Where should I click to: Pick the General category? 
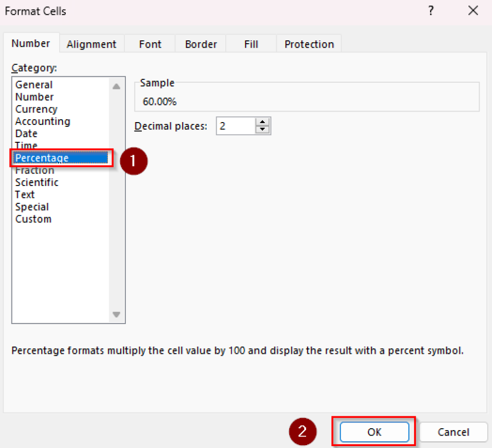(x=34, y=84)
